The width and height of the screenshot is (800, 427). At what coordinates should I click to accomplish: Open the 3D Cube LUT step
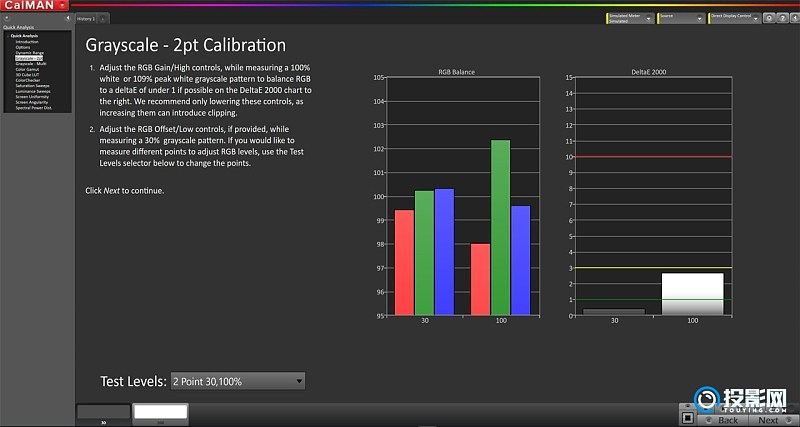tap(26, 74)
